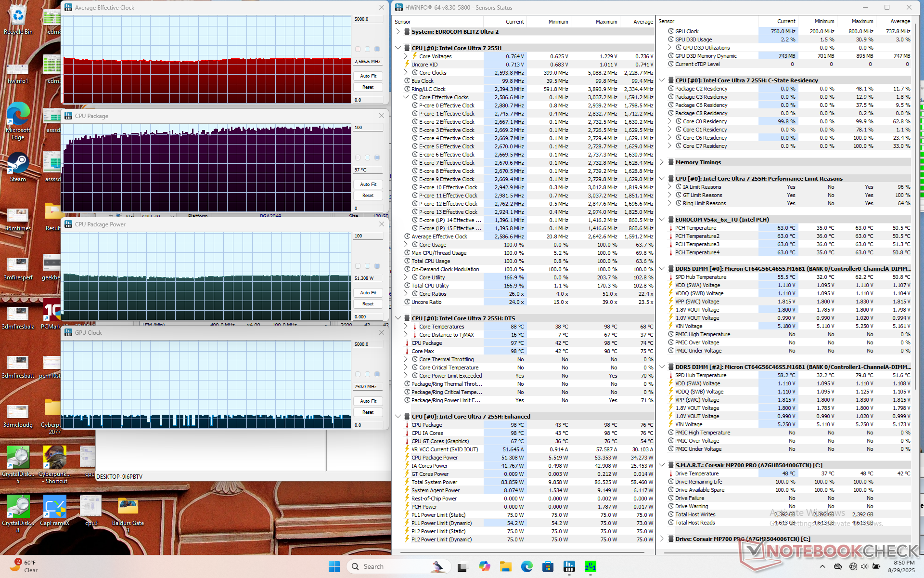The width and height of the screenshot is (924, 578).
Task: Collapse the Core Effective Clocks group
Action: 406,97
